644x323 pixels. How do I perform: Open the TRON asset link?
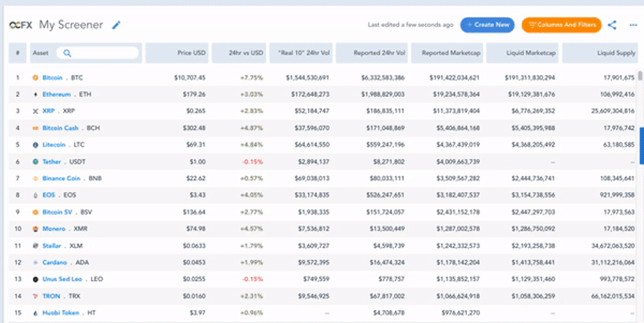(51, 296)
